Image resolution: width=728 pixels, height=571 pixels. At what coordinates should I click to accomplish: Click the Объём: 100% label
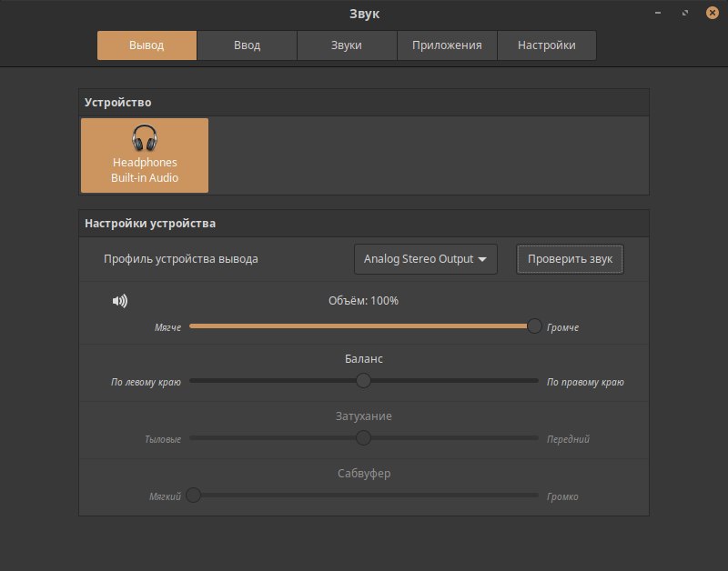point(363,301)
